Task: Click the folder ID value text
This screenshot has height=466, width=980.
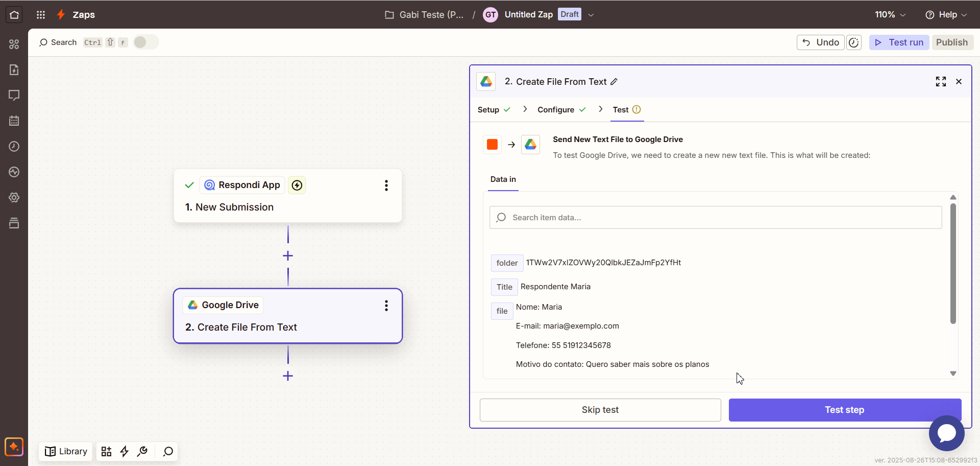Action: tap(603, 263)
